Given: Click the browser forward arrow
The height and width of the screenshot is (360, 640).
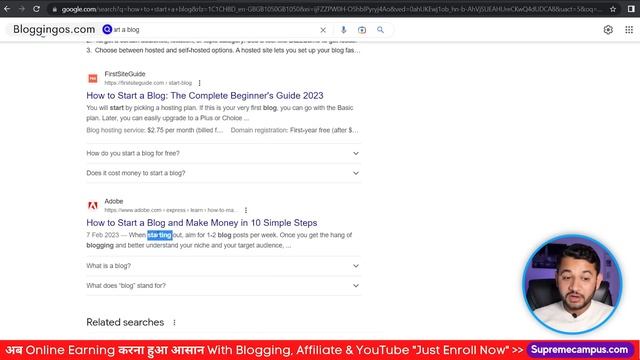Looking at the screenshot, I should pos(22,9).
